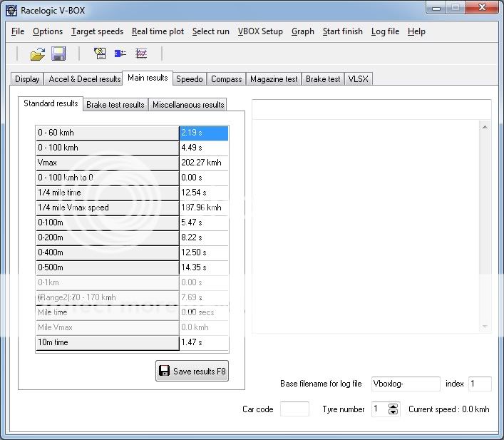Select the 0 - 100 kmh row label
The height and width of the screenshot is (440, 504).
(107, 148)
